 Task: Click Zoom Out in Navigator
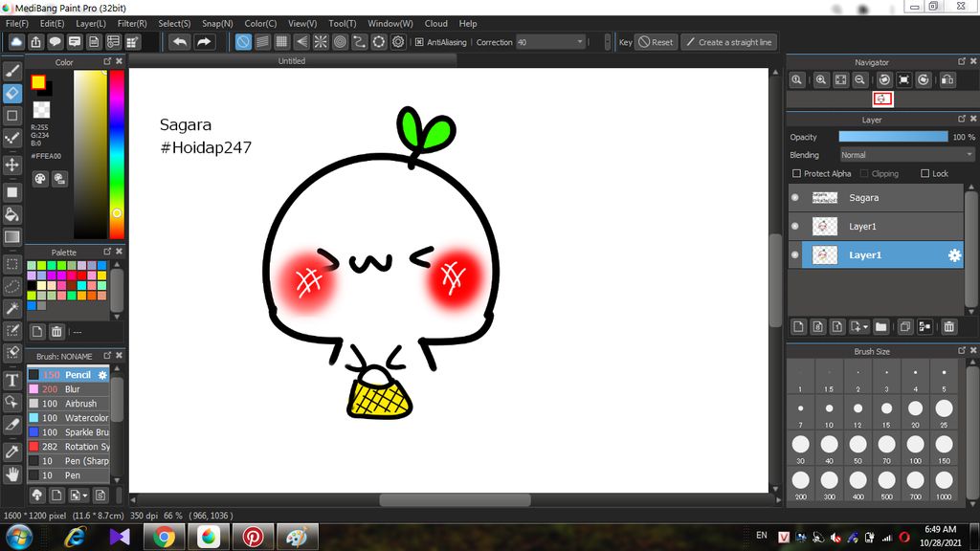(x=860, y=80)
